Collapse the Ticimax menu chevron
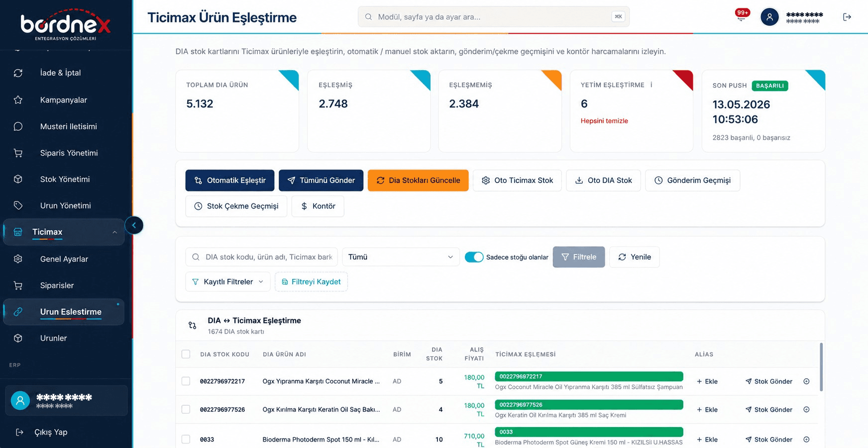Screen dimensions: 868x448 click(115, 232)
